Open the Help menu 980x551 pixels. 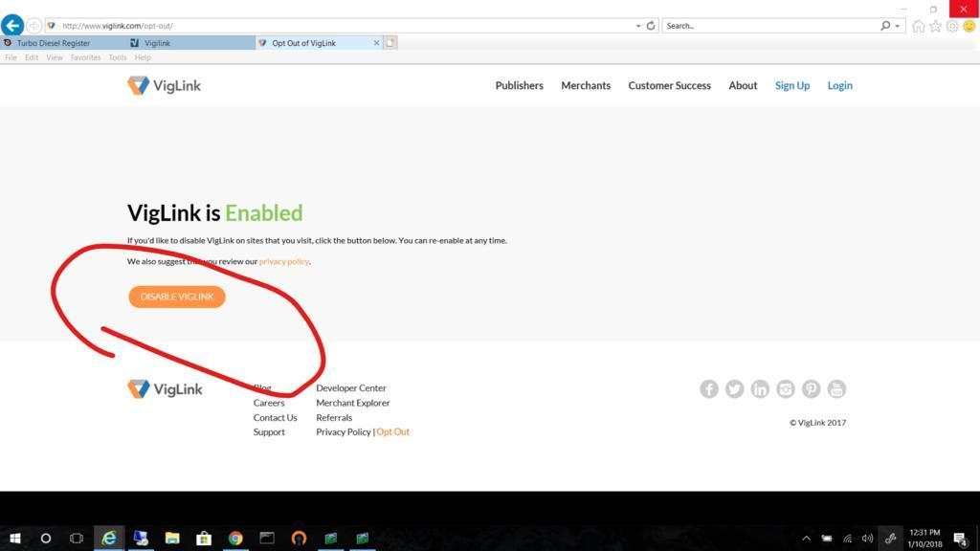pyautogui.click(x=143, y=57)
